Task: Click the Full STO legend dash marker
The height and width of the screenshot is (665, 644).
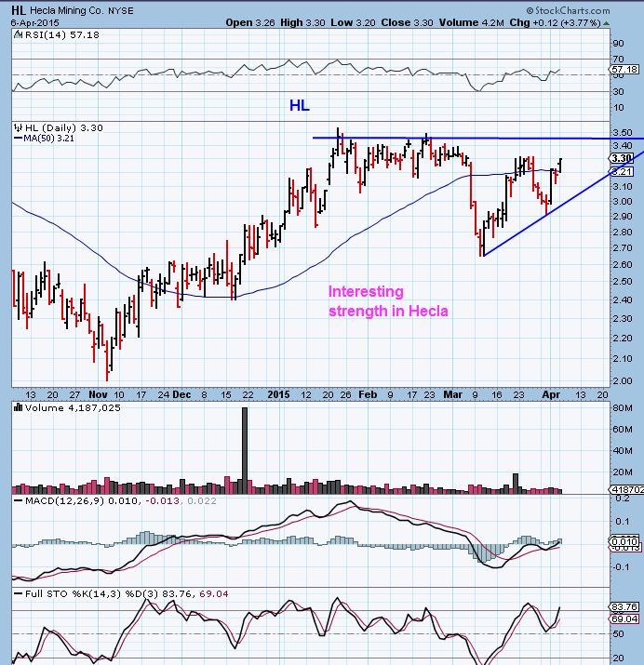Action: tap(19, 593)
